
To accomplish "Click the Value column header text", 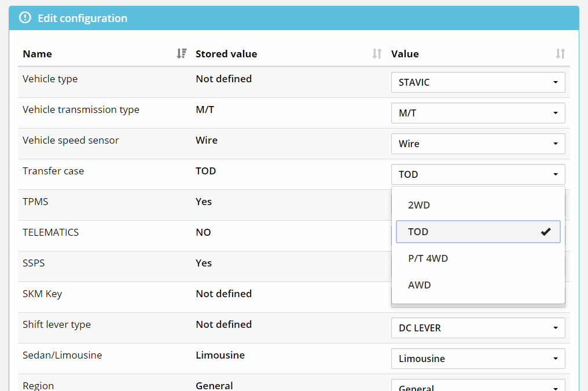I will click(405, 54).
